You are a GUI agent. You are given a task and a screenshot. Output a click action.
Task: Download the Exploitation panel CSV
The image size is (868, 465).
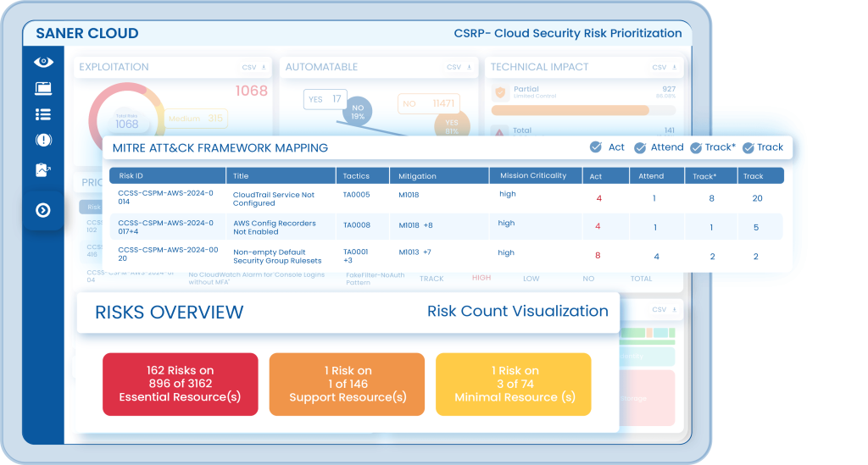tap(253, 67)
